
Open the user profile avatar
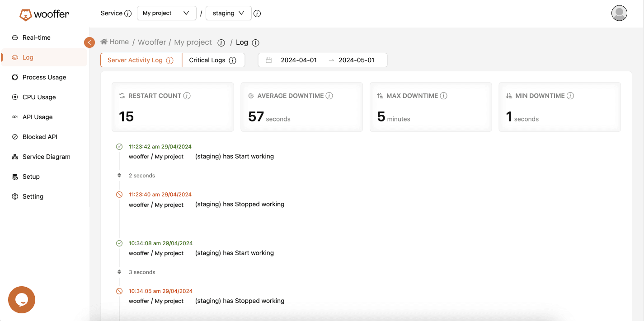point(619,13)
